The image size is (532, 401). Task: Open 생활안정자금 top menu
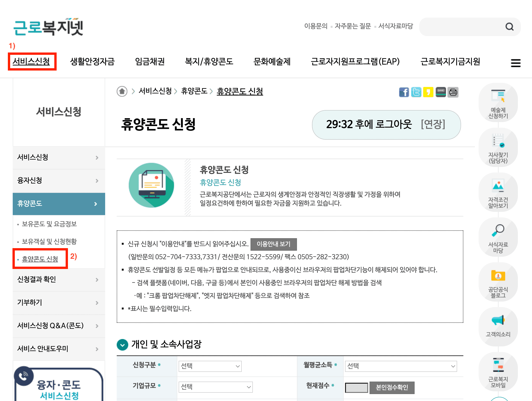[92, 62]
